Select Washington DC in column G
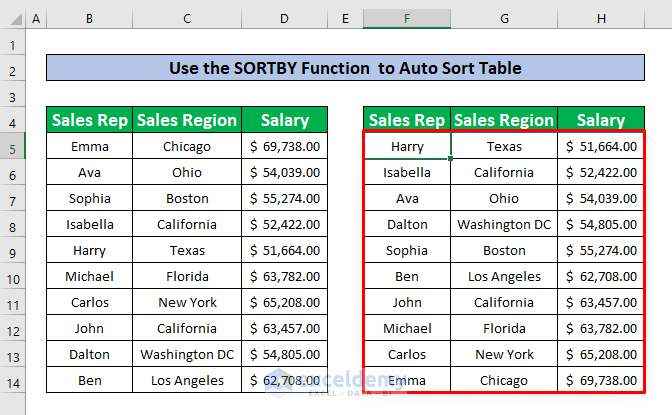The width and height of the screenshot is (672, 415). tap(504, 225)
